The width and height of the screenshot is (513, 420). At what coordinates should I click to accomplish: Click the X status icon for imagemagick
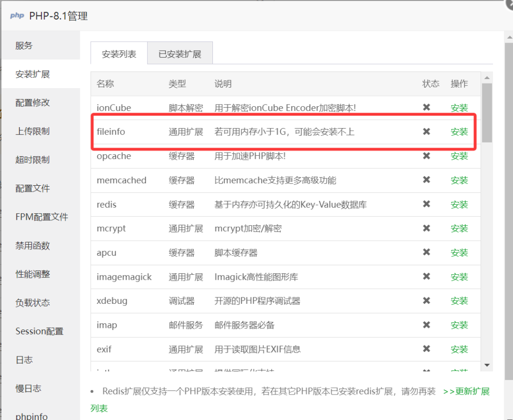click(426, 277)
